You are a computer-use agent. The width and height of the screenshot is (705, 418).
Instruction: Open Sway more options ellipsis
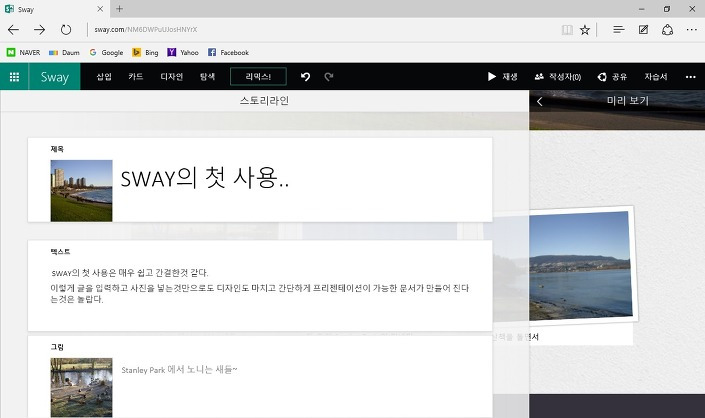point(691,77)
